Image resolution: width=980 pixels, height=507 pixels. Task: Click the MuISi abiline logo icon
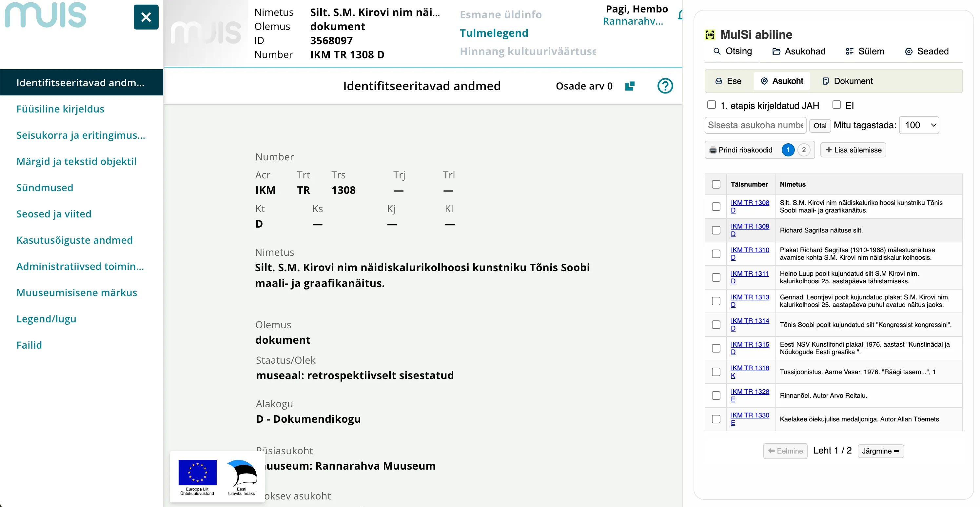[710, 35]
